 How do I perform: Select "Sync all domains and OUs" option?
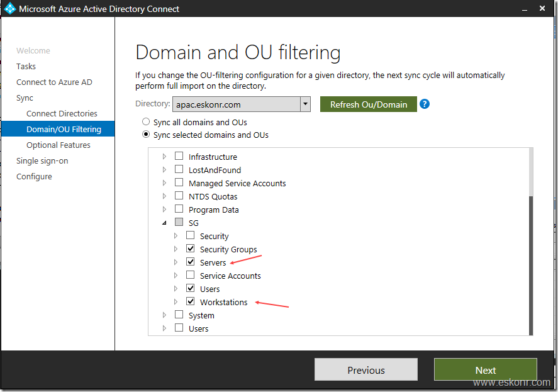tap(145, 121)
